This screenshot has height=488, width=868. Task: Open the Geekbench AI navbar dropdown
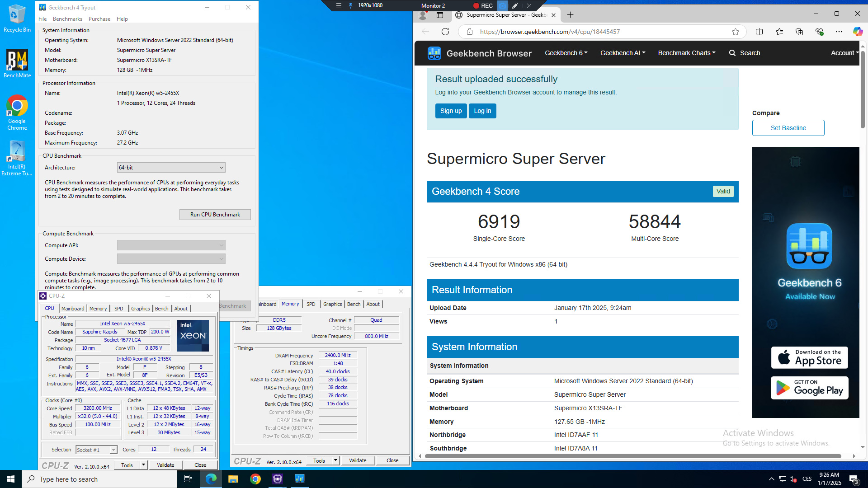point(623,53)
